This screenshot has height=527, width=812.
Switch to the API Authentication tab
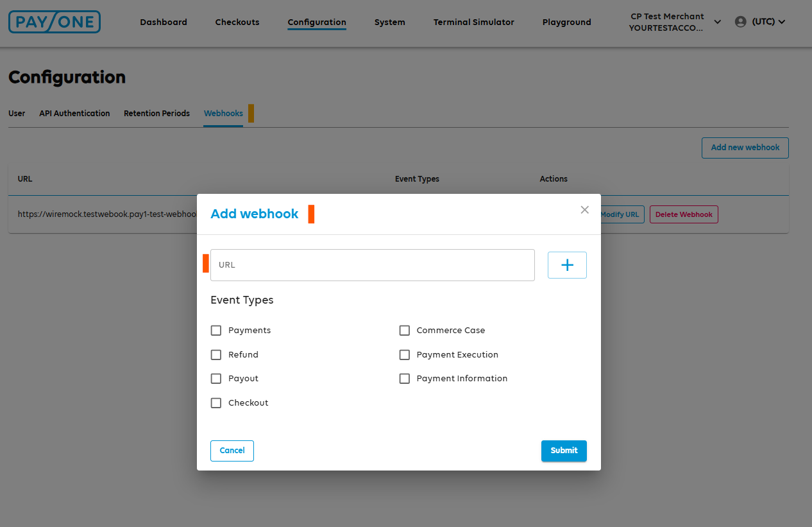[x=74, y=114]
